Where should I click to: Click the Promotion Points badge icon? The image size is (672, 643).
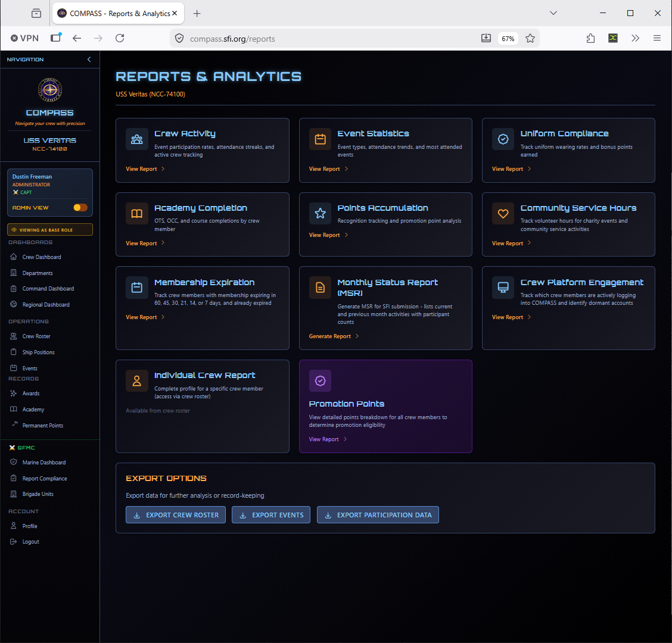(x=320, y=381)
